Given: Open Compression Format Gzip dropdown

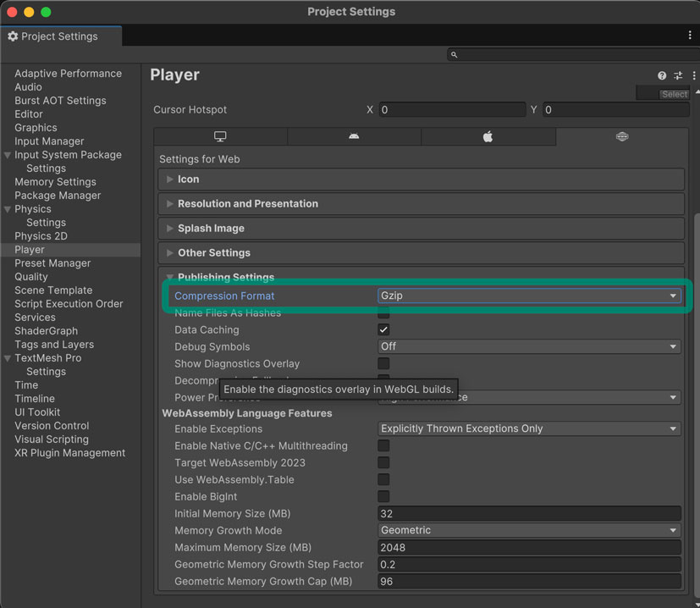Looking at the screenshot, I should coord(529,296).
